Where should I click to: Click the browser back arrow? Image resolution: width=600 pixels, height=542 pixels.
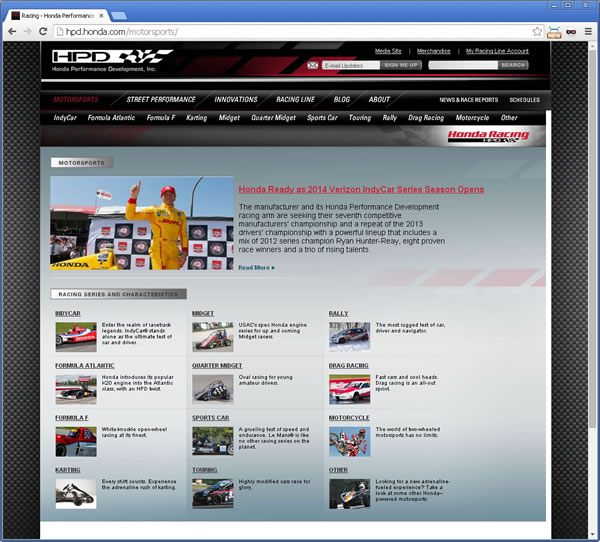point(12,32)
